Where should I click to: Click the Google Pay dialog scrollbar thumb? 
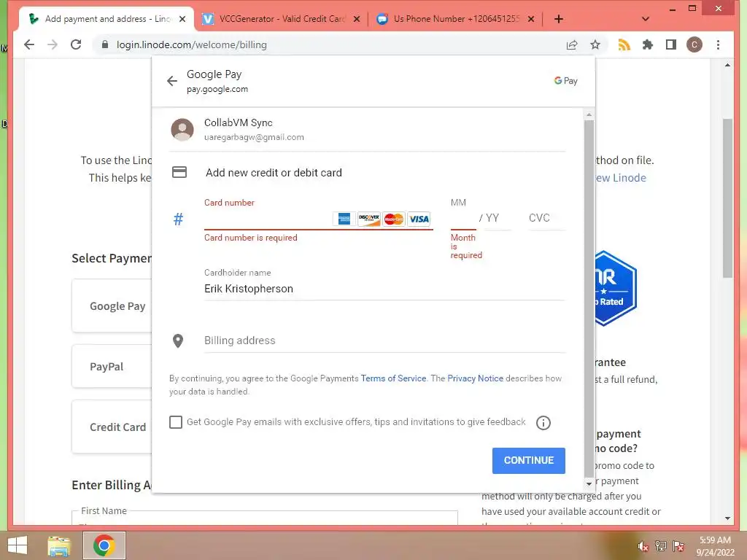[x=589, y=297]
